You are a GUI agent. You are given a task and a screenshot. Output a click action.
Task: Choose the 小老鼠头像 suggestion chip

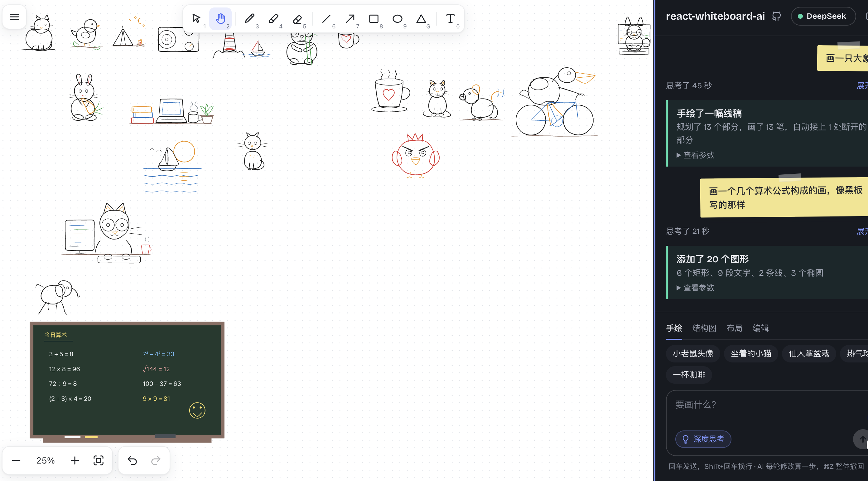click(x=693, y=354)
